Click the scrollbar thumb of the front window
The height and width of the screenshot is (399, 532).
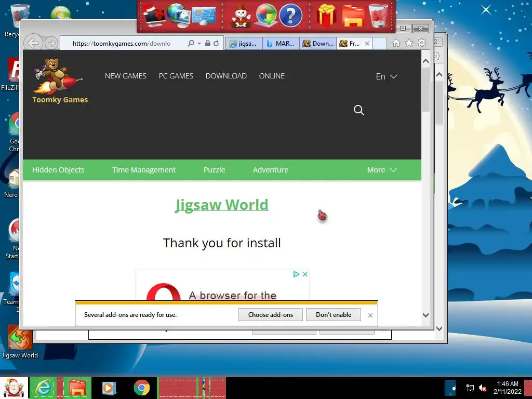point(426,90)
